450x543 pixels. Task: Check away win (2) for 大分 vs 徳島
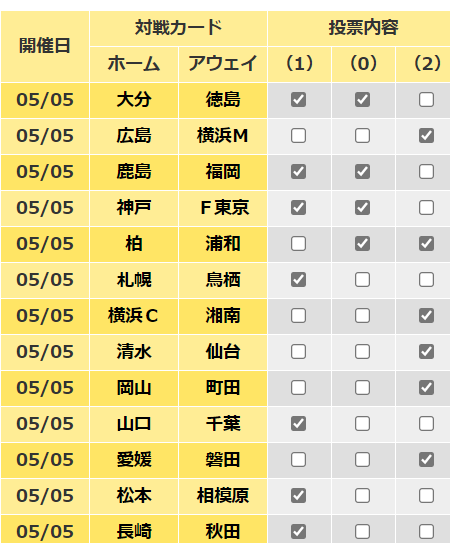(x=426, y=100)
